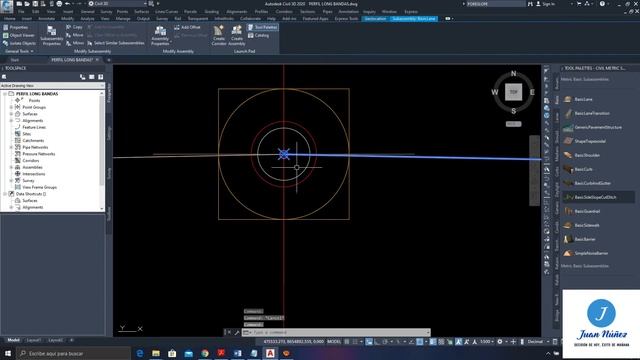This screenshot has width=640, height=360.
Task: Click the ViewCube TOP face
Action: tap(513, 92)
